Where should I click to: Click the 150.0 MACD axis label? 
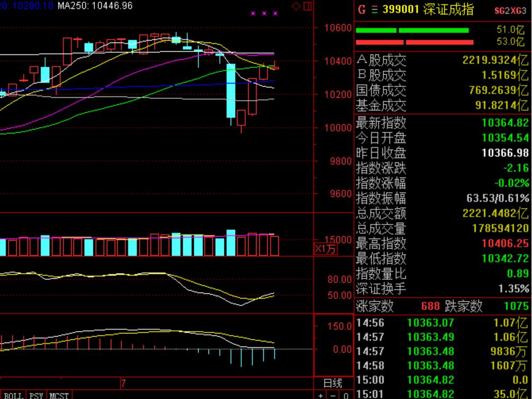pos(340,327)
